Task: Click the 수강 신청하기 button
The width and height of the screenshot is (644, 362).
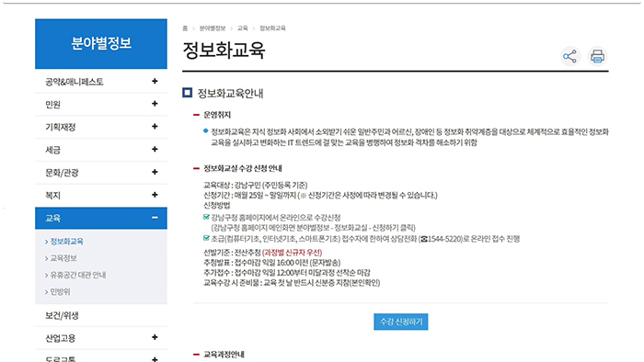Action: (x=401, y=322)
